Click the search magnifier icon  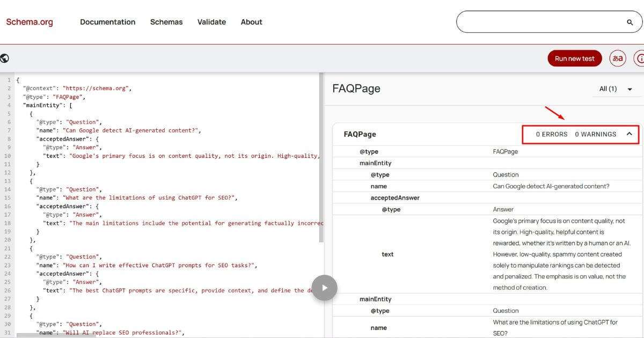630,23
